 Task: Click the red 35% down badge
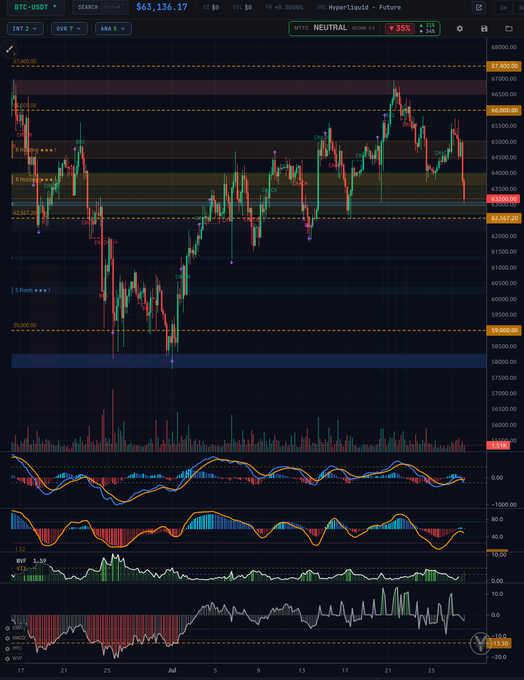click(400, 29)
